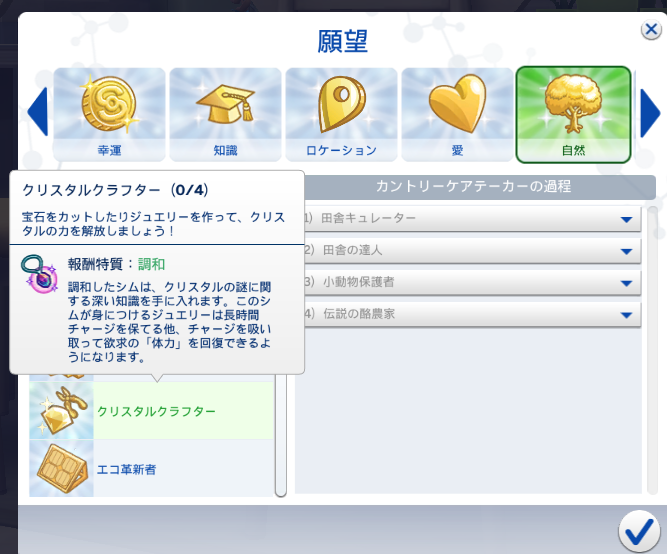The width and height of the screenshot is (667, 554).
Task: Select the 知識 graduation cap category
Action: click(x=225, y=114)
